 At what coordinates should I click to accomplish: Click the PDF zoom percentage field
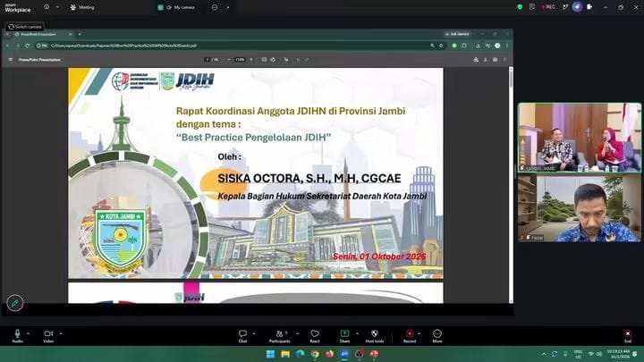(240, 60)
